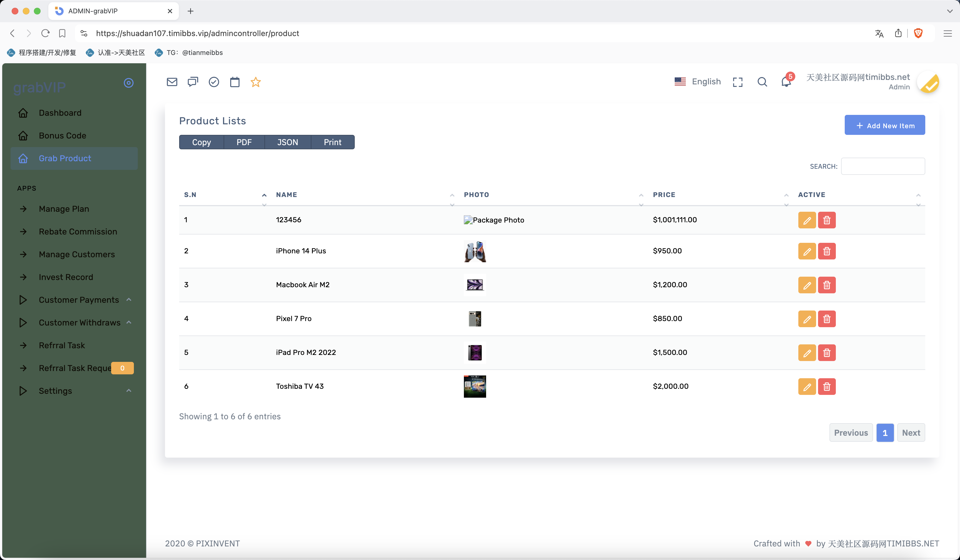Open the mail icon in top toolbar
The width and height of the screenshot is (960, 560).
[x=172, y=82]
